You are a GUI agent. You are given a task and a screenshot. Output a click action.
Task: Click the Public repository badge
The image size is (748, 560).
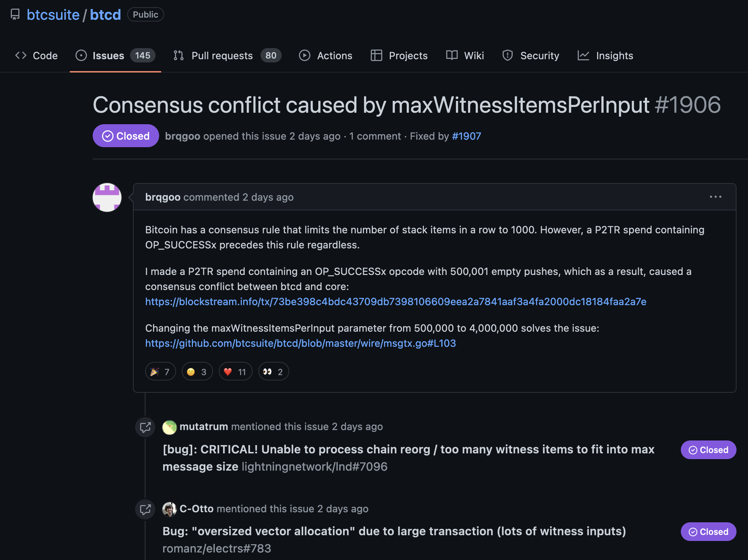[145, 14]
